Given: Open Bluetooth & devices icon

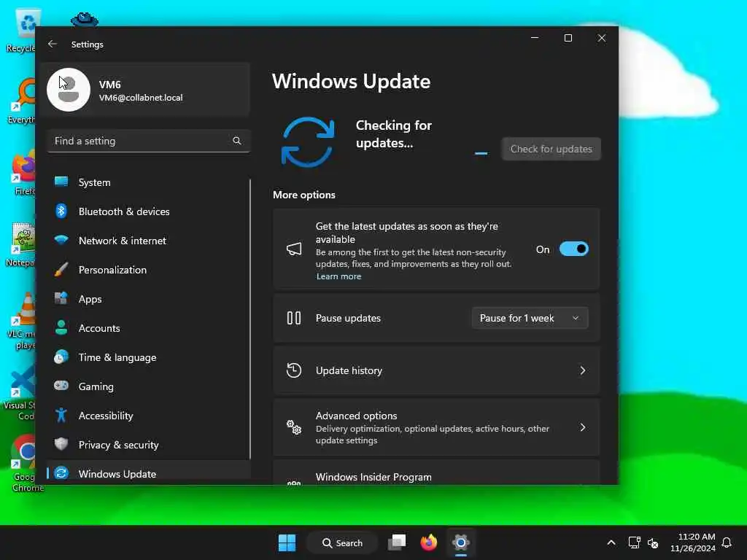Looking at the screenshot, I should [x=61, y=211].
